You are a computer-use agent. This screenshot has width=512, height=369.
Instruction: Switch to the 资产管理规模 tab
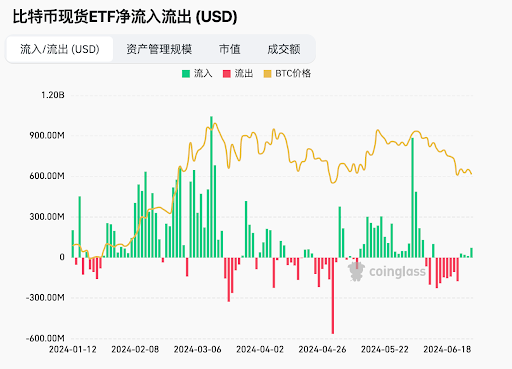(x=159, y=49)
